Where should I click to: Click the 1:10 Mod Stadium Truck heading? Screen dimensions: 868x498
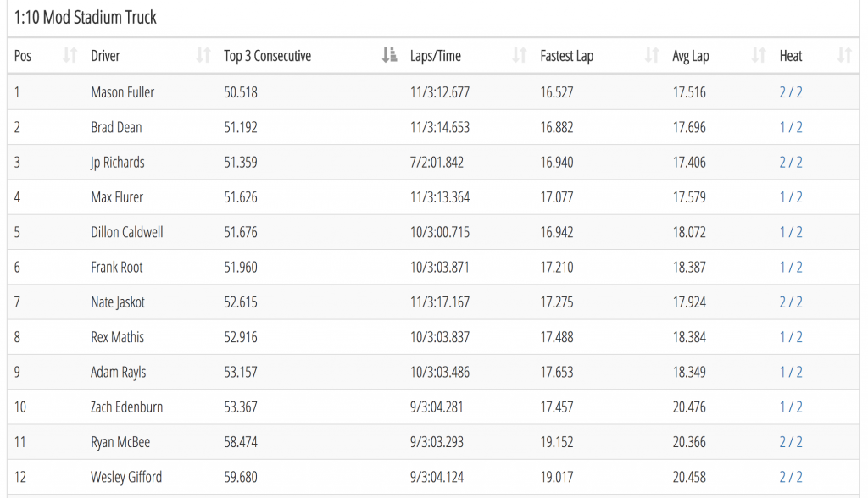86,18
